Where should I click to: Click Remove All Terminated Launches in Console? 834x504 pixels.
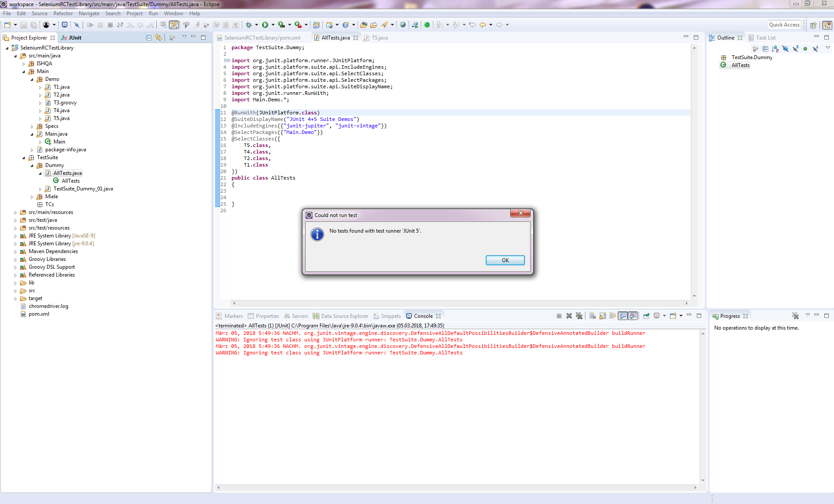579,316
